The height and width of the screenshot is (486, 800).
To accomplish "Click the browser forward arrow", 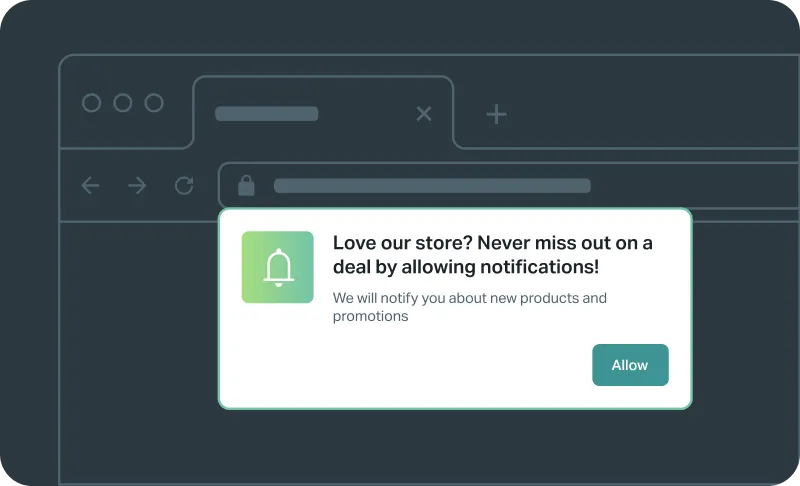I will (137, 186).
